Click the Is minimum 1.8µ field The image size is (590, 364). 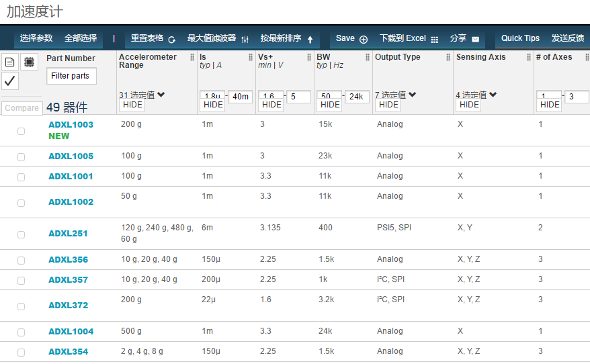coord(212,95)
